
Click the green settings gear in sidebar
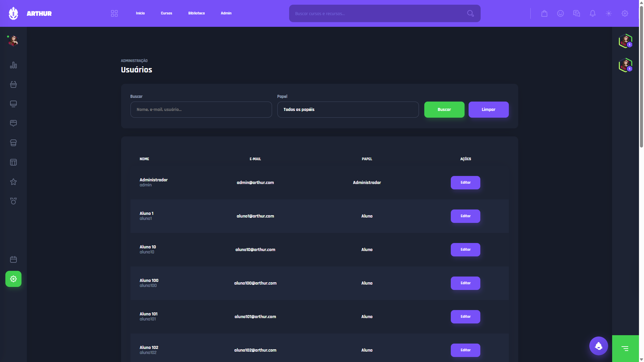[x=13, y=279]
